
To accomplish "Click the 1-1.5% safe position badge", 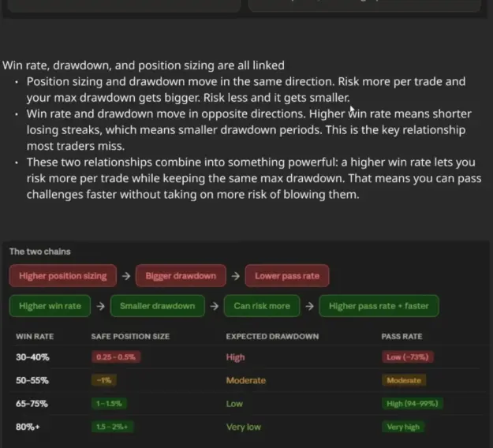I will tap(109, 403).
